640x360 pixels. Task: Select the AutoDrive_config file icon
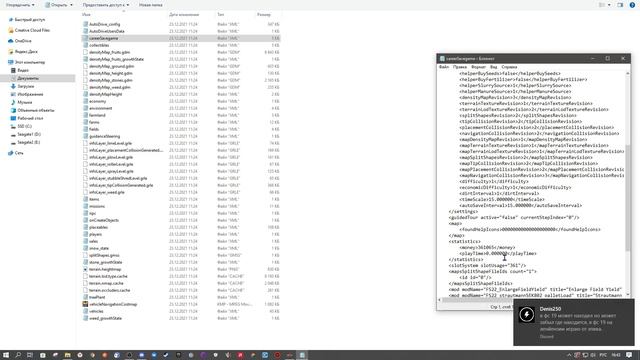coord(85,24)
